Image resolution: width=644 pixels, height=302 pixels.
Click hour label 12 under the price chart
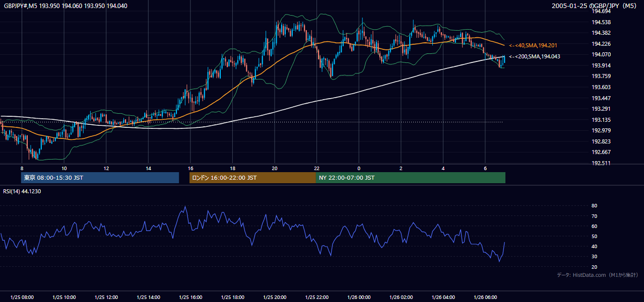click(x=106, y=168)
